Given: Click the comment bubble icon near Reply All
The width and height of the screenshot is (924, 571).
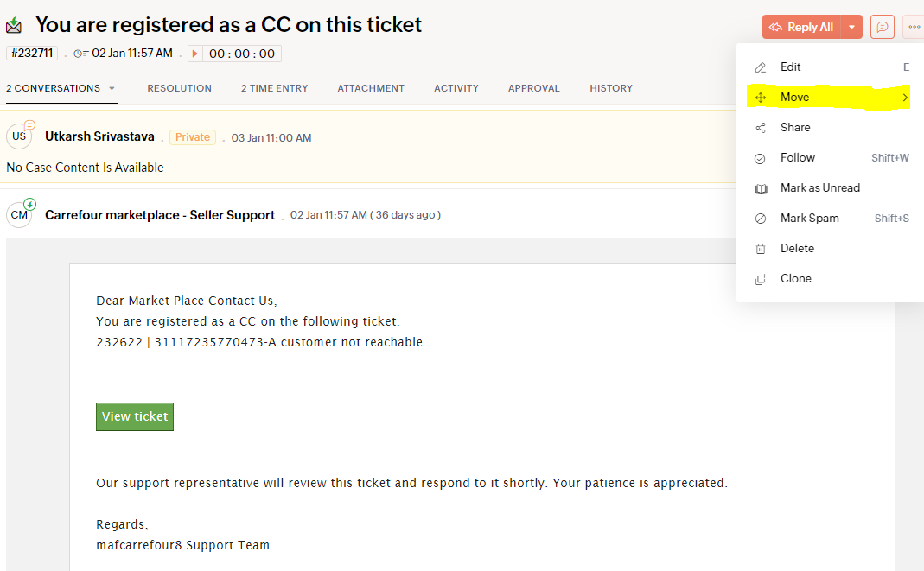Looking at the screenshot, I should point(883,27).
